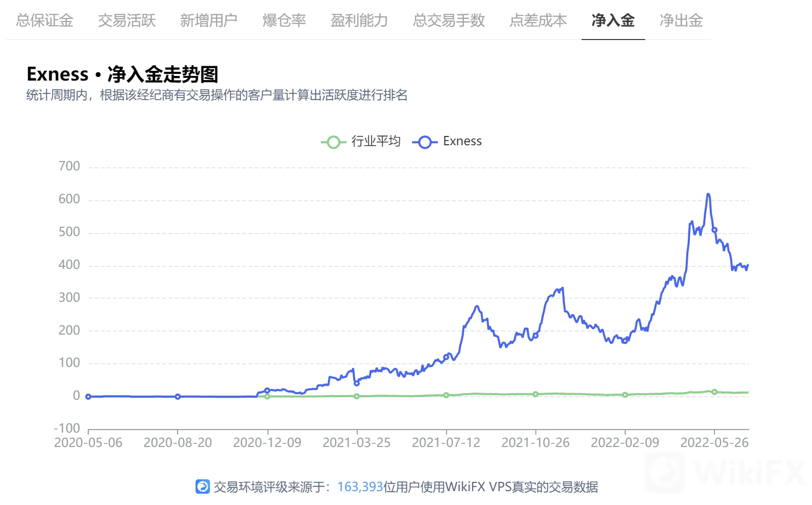Open the 交易活跃 tab
Image resolution: width=812 pixels, height=505 pixels.
[127, 21]
